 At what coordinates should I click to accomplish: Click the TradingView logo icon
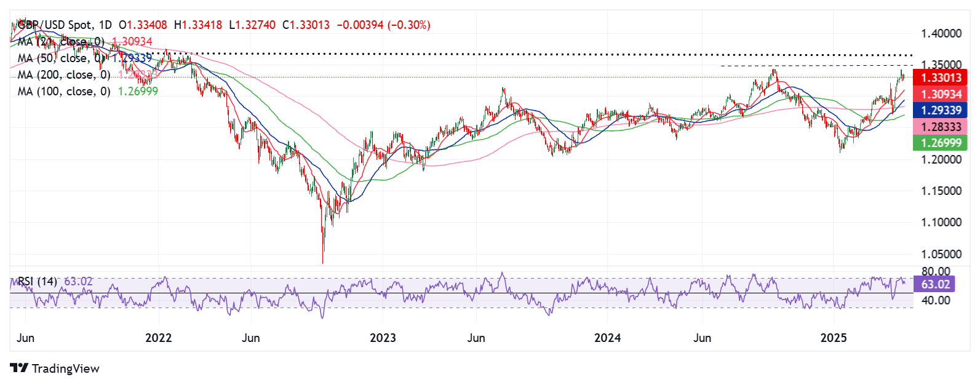click(x=19, y=368)
